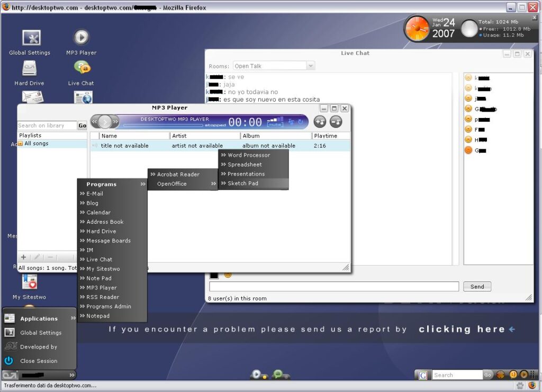Viewport: 542px width, 392px height.
Task: Adjust the MP3 Player volume bars
Action: pos(275,120)
